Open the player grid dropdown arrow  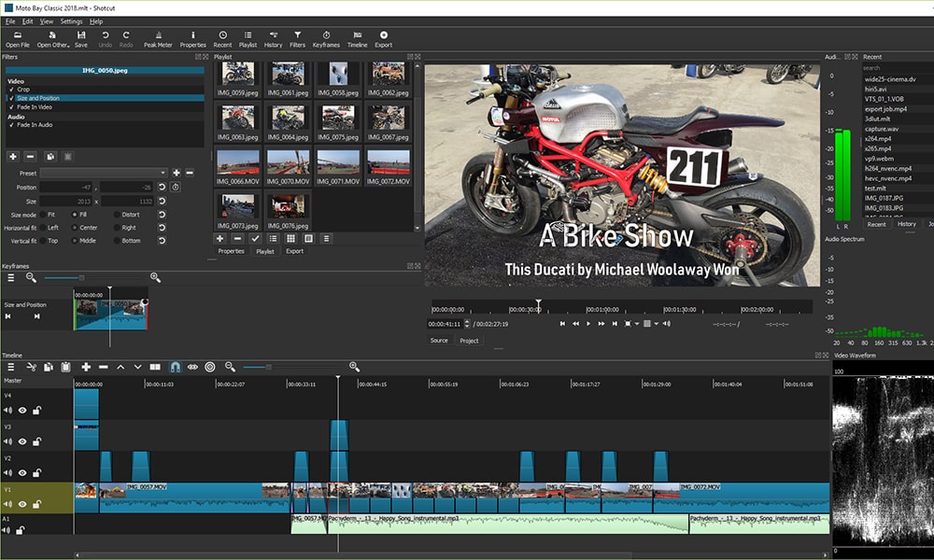coord(656,324)
